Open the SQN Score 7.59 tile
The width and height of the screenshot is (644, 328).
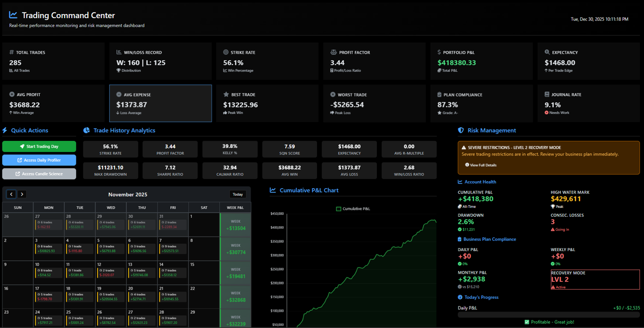[290, 149]
